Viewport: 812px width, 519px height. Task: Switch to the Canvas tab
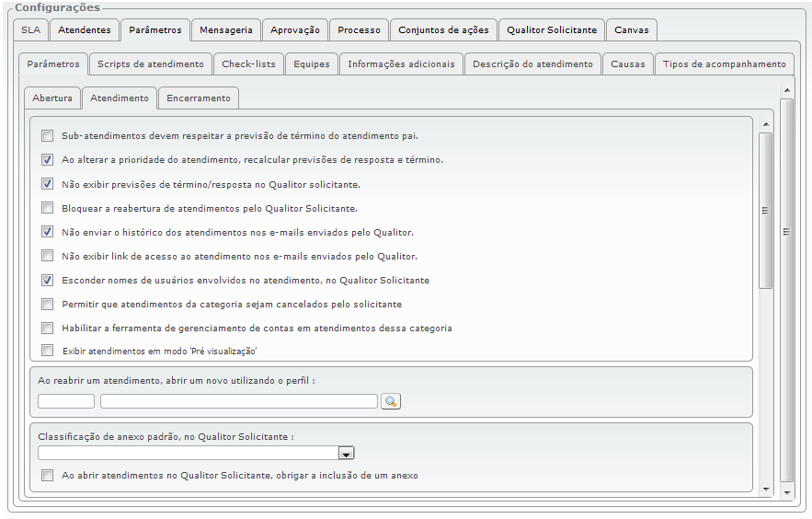[x=632, y=30]
